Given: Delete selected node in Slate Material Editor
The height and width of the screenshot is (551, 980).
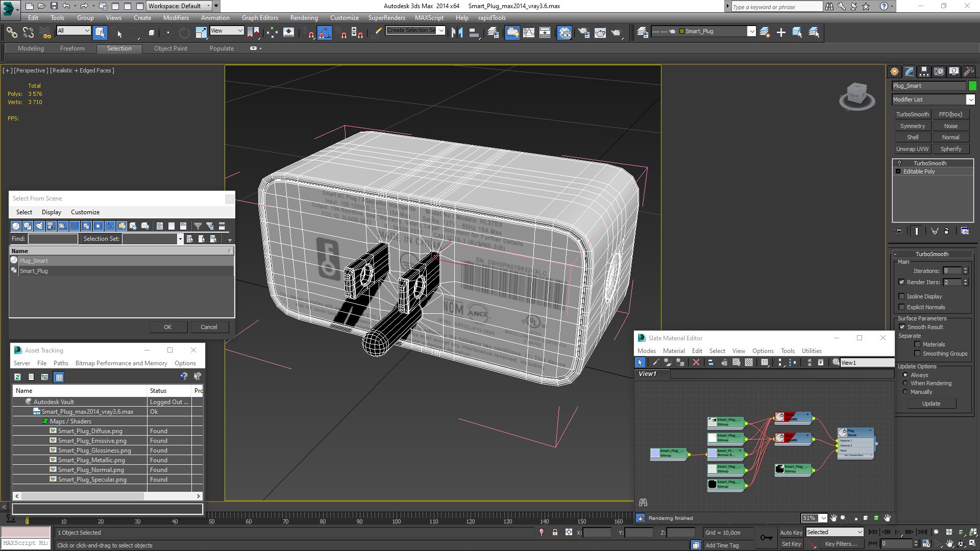Looking at the screenshot, I should click(696, 362).
